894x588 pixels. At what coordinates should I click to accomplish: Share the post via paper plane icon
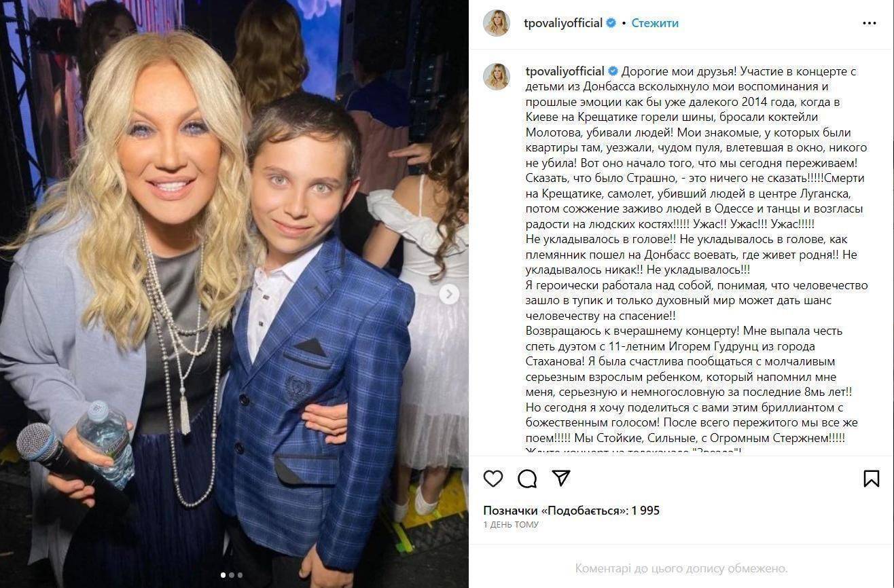click(561, 479)
